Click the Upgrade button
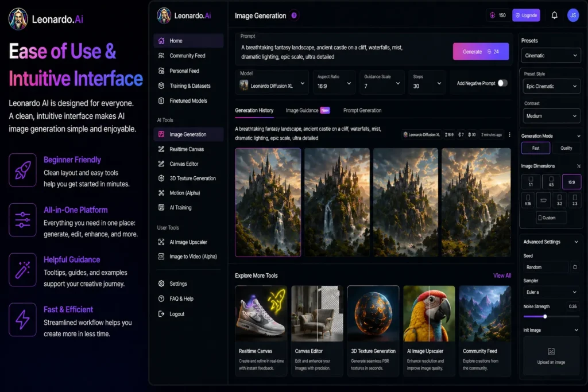The image size is (588, 392). pos(526,15)
